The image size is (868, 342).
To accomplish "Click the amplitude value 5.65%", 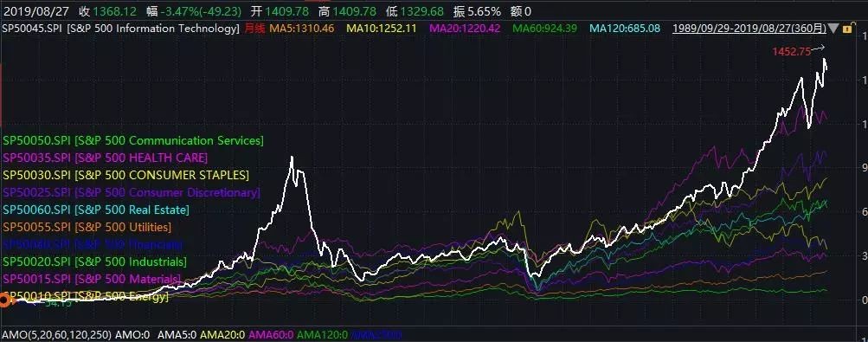I will [x=485, y=11].
